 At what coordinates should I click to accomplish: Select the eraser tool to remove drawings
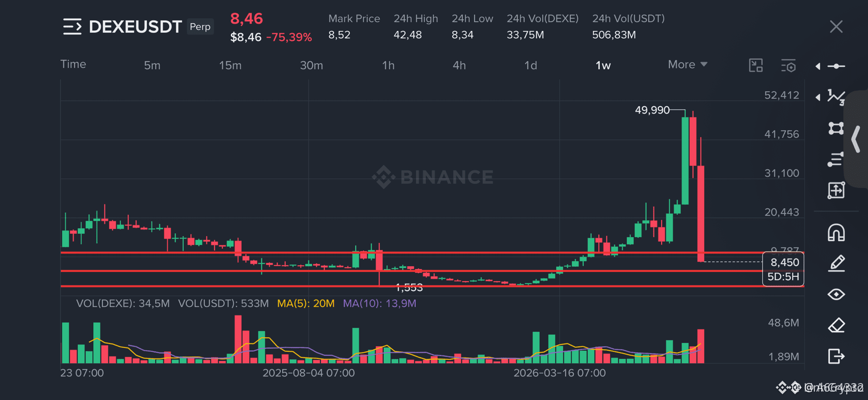coord(836,325)
